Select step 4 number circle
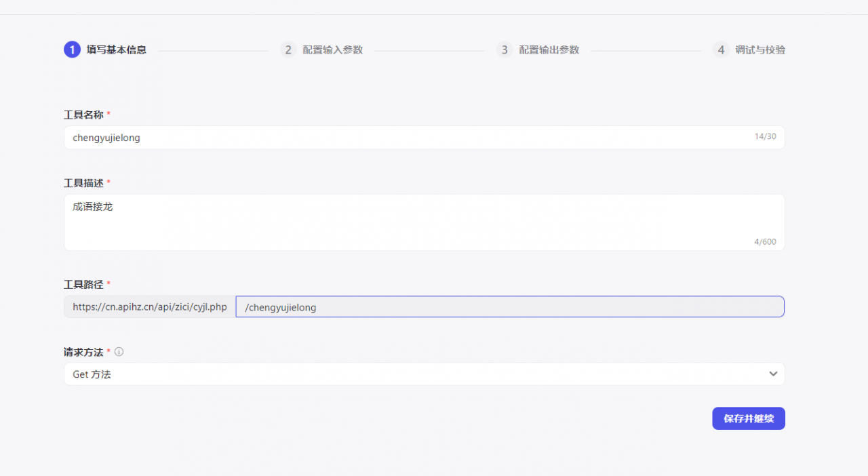This screenshot has width=868, height=476. 721,49
